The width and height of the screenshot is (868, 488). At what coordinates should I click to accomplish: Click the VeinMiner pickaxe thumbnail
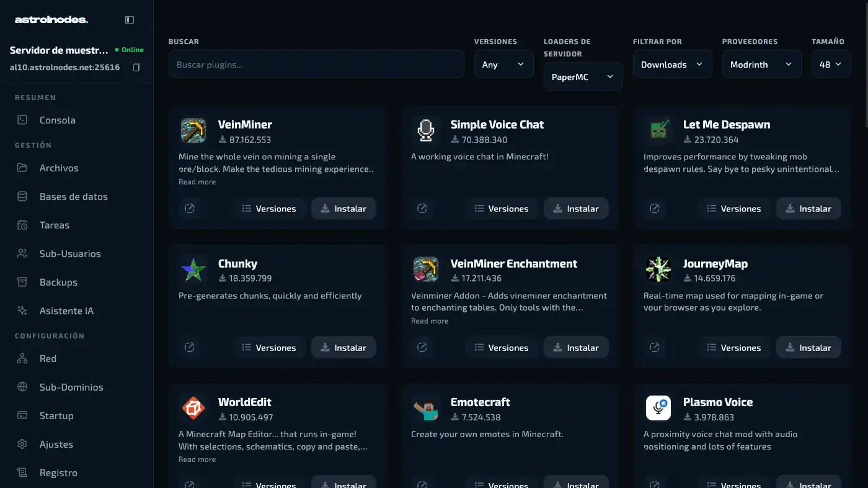(x=193, y=131)
